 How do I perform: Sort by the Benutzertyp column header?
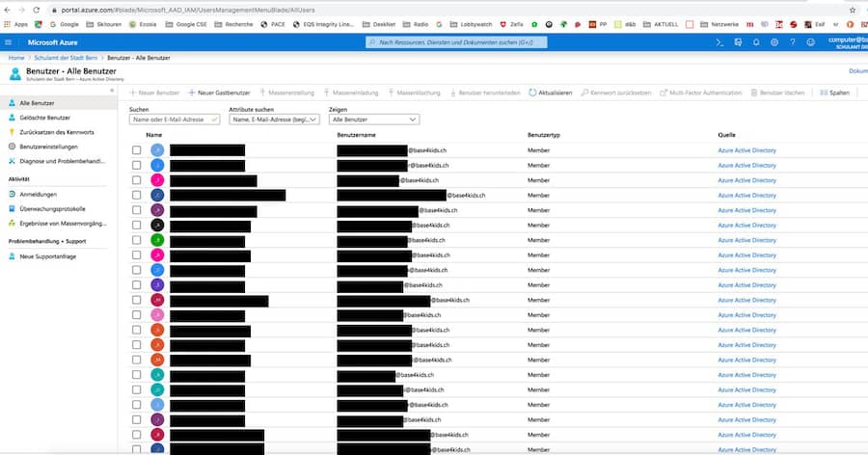pos(544,135)
